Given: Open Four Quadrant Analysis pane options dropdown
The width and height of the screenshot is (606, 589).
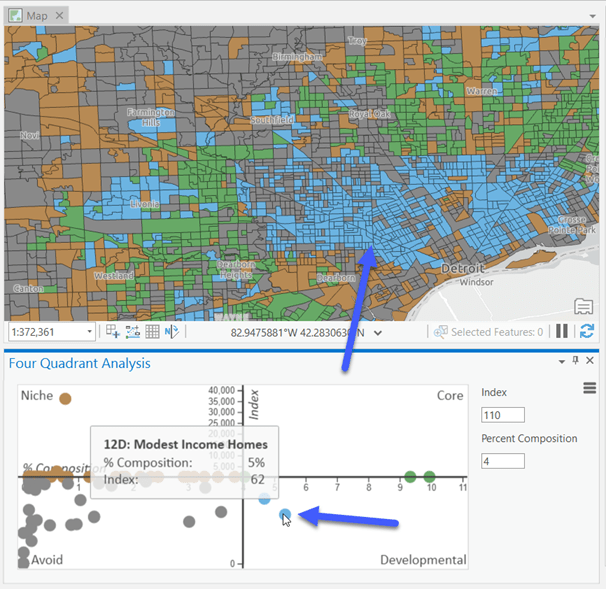Looking at the screenshot, I should point(562,362).
